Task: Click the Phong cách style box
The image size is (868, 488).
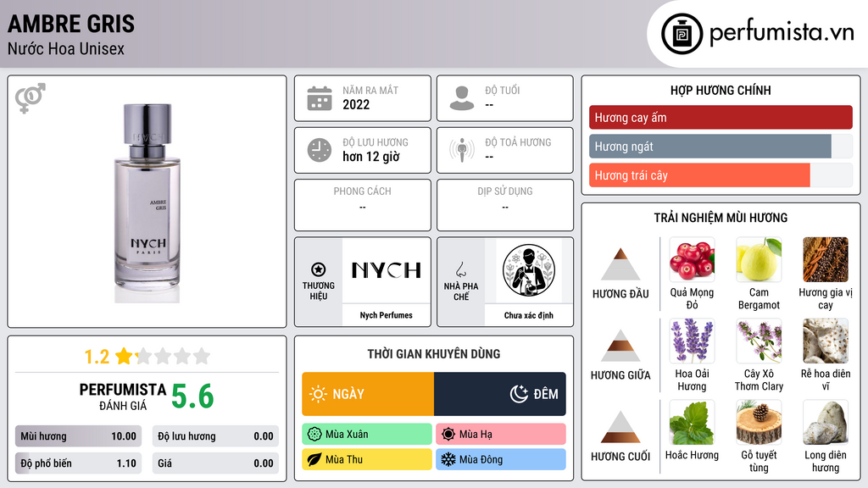Action: [x=363, y=205]
